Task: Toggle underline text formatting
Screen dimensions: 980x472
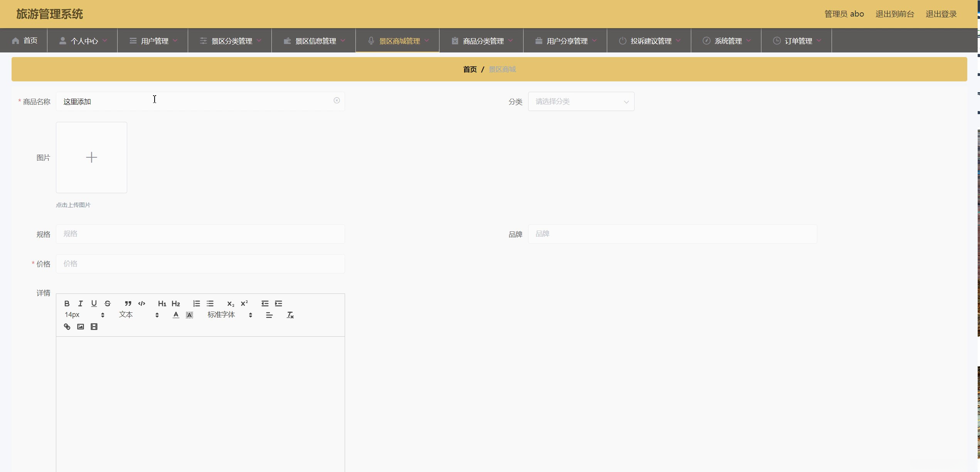Action: pos(94,303)
